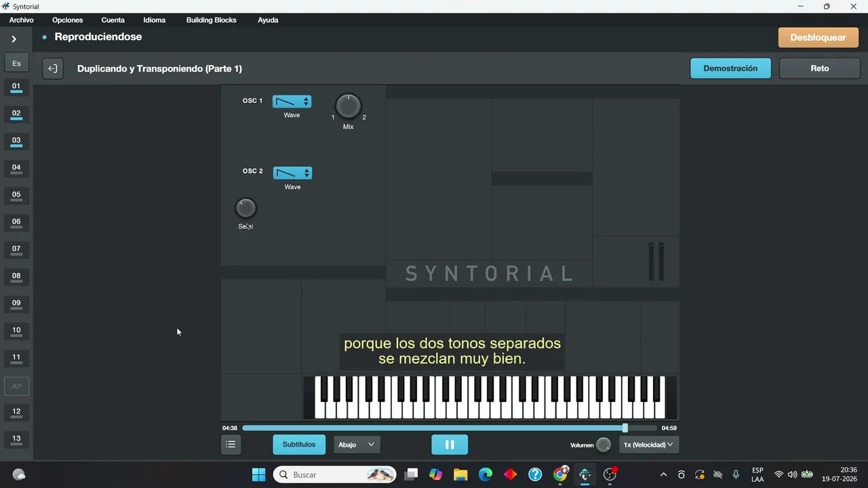Click the Desbloquear button

818,37
